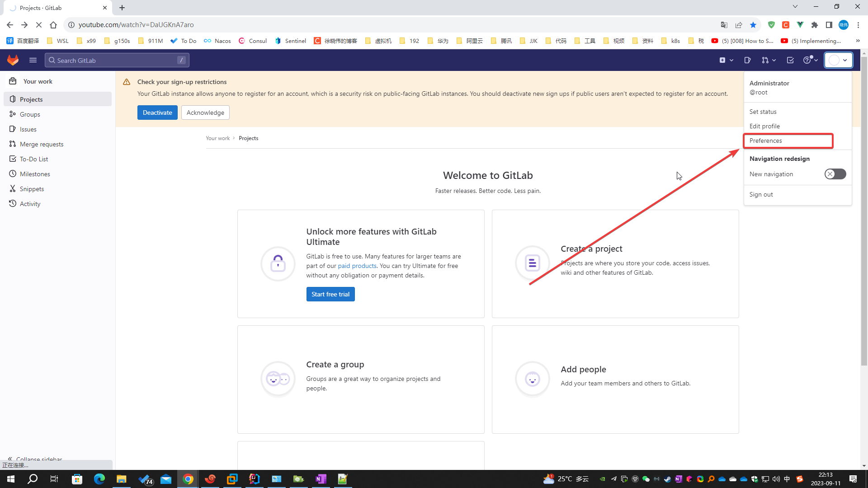The image size is (868, 488).
Task: Open the hamburger main menu icon
Action: coord(33,60)
